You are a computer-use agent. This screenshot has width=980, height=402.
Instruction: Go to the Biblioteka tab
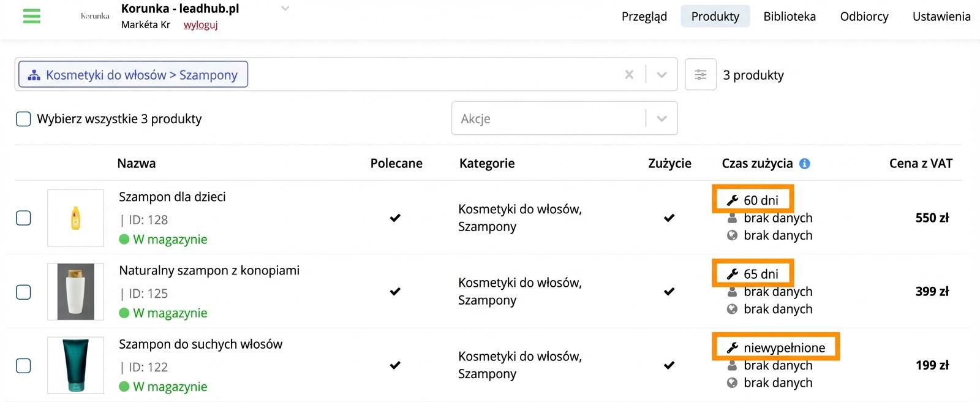(x=789, y=17)
